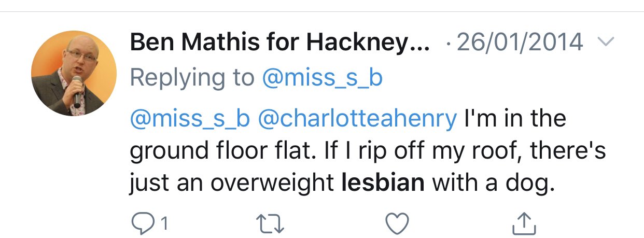
Task: Click the Ben Mathis for Hackney display name
Action: tap(279, 42)
